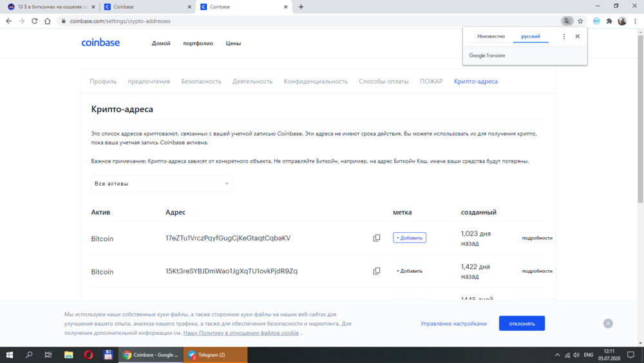Copy the 17eZTu1 Bitcoin address
Screen dimensions: 644x363
click(377, 238)
